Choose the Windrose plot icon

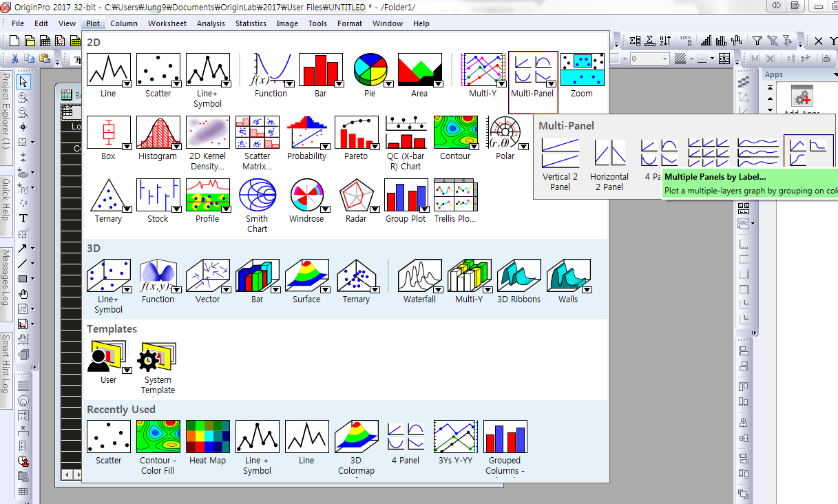(x=306, y=195)
